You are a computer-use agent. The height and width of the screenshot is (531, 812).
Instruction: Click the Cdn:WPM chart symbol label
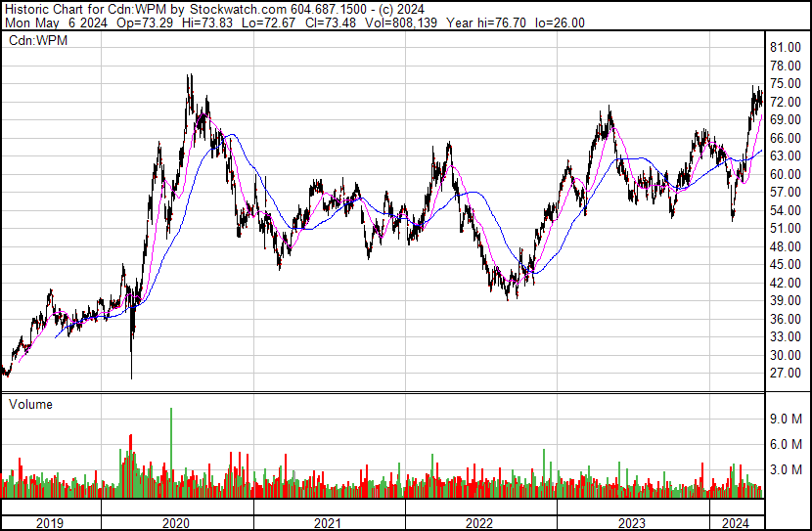(x=38, y=40)
